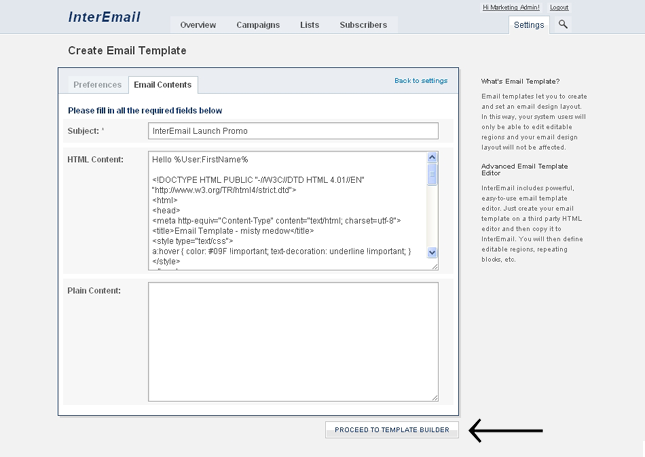Open the Subscribers tab
The image size is (645, 457).
pyautogui.click(x=364, y=25)
